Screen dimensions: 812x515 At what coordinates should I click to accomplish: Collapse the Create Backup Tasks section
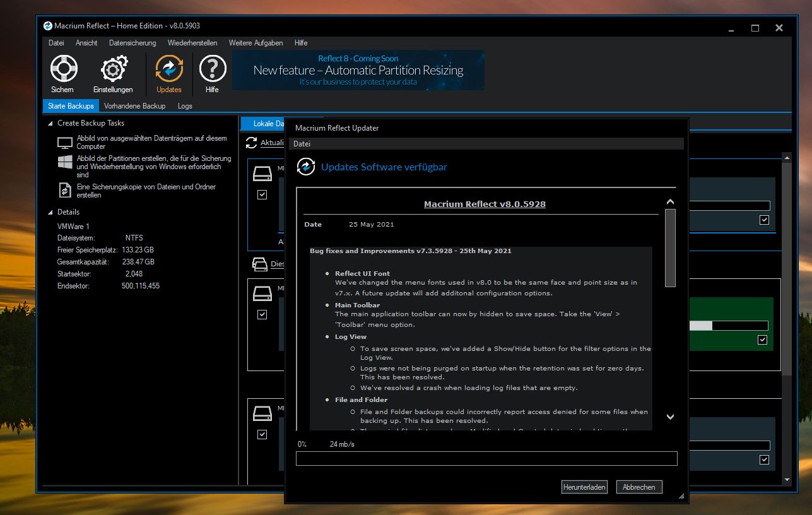click(x=50, y=123)
